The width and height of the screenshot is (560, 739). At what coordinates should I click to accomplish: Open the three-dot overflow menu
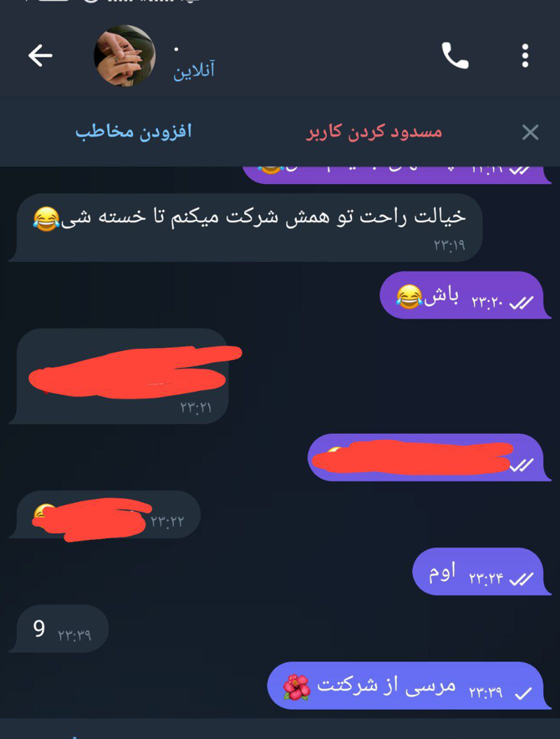tap(525, 55)
